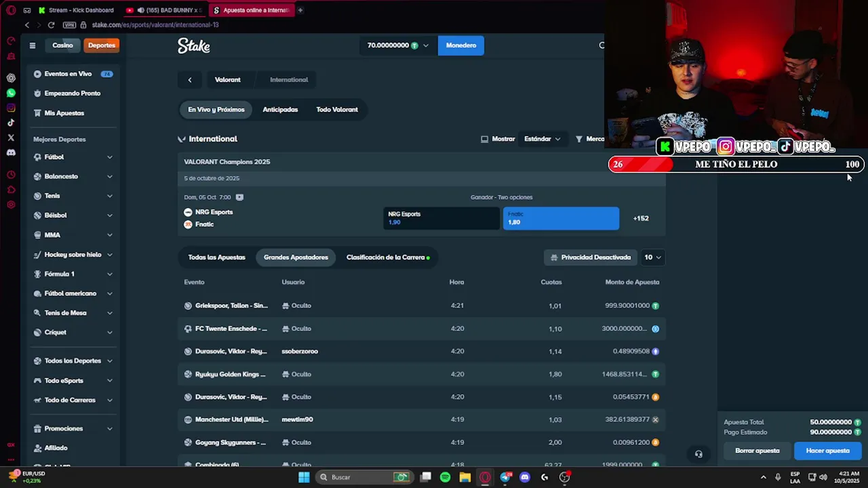Switch to Clasificación de la Carrera tab

click(x=388, y=258)
